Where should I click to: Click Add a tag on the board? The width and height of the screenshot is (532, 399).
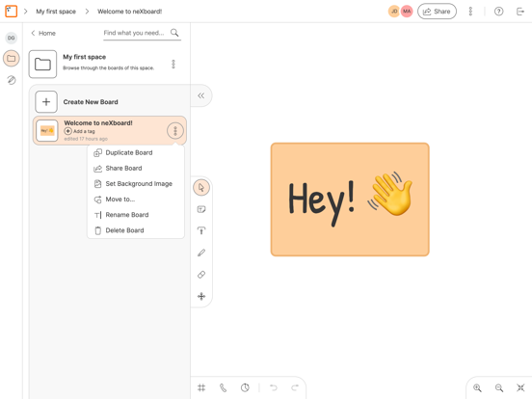(x=80, y=131)
